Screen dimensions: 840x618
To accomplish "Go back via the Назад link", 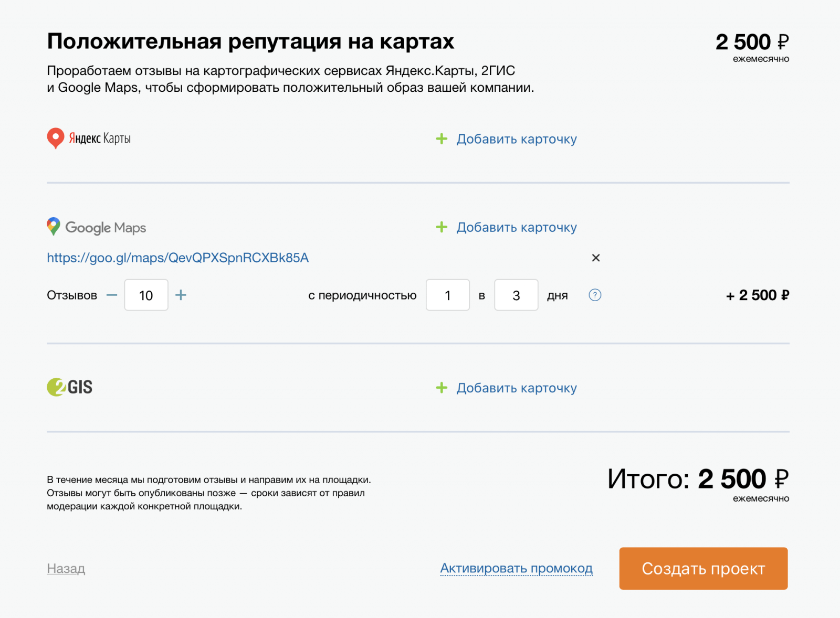I will click(x=66, y=568).
